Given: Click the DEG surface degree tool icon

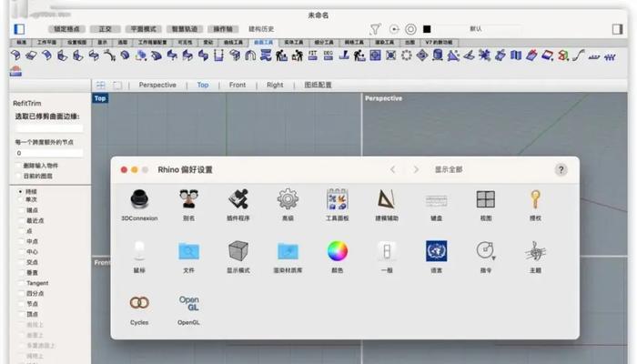Looking at the screenshot, I should tap(329, 56).
